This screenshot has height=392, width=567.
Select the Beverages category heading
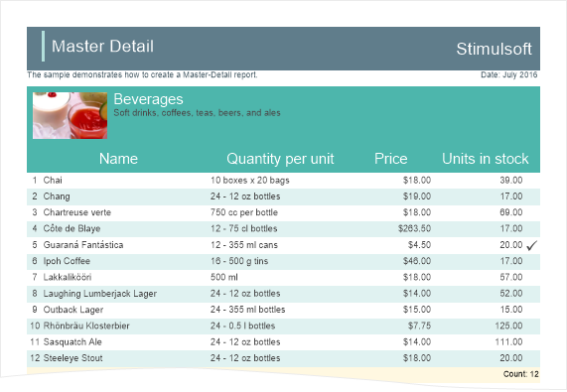(148, 99)
